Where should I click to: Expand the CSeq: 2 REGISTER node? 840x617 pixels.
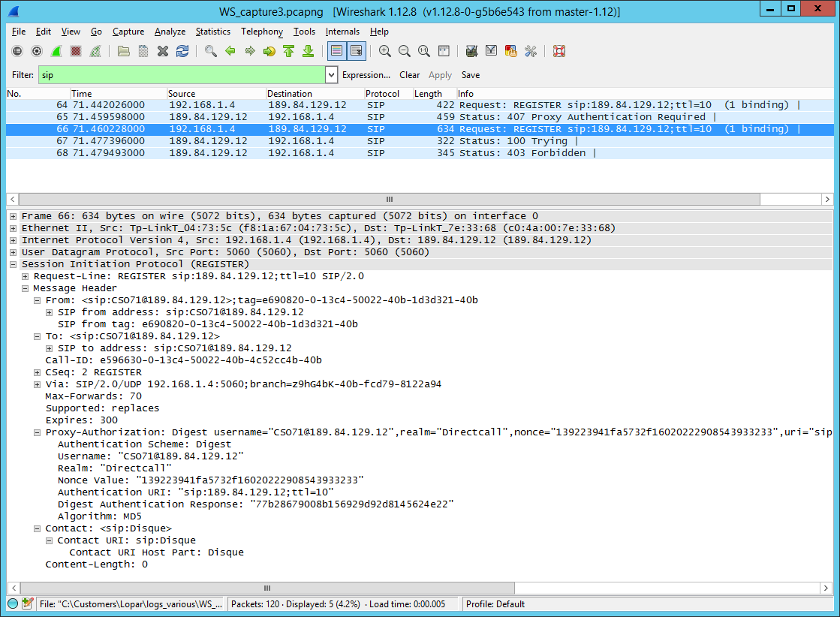click(37, 372)
